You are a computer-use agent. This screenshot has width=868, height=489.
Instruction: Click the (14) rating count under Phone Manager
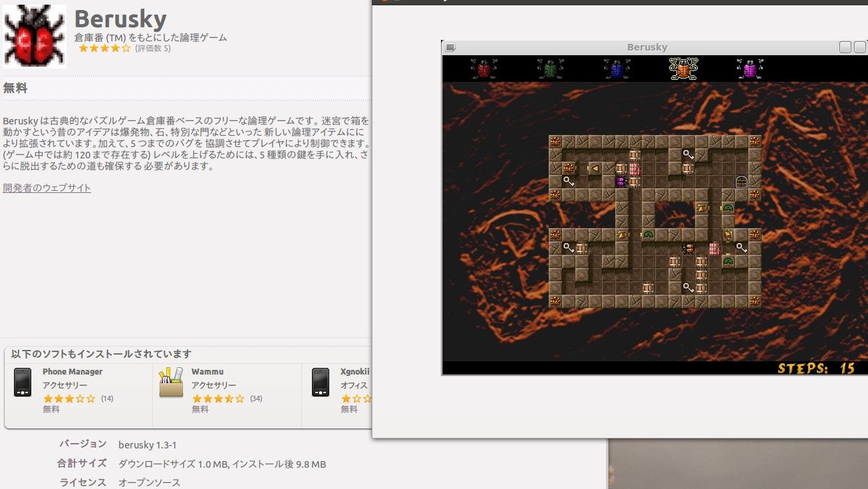pos(107,399)
